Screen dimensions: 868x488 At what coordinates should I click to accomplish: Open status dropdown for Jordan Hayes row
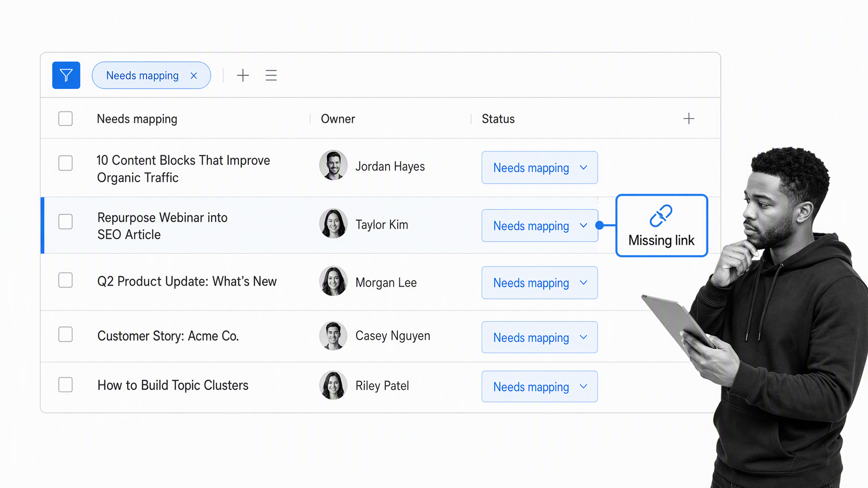(540, 167)
